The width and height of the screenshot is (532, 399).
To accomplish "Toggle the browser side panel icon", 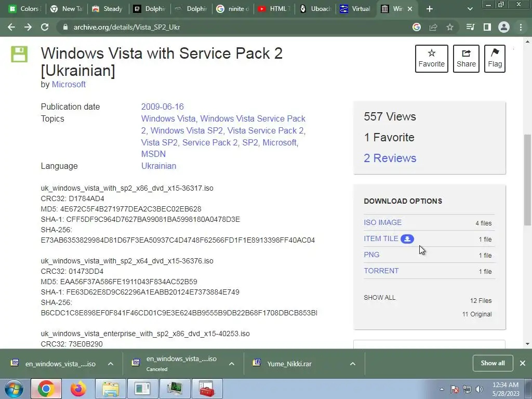I will click(x=487, y=27).
